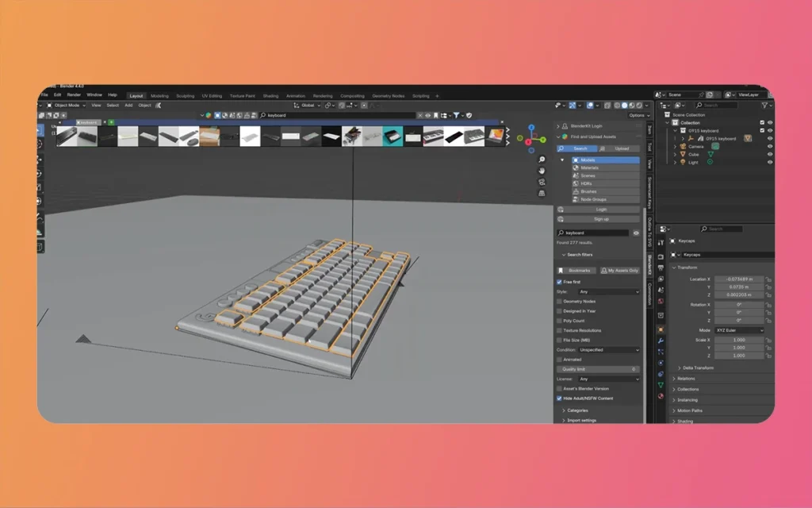Open the Object properties tab icon
This screenshot has height=508, width=812.
click(x=661, y=329)
